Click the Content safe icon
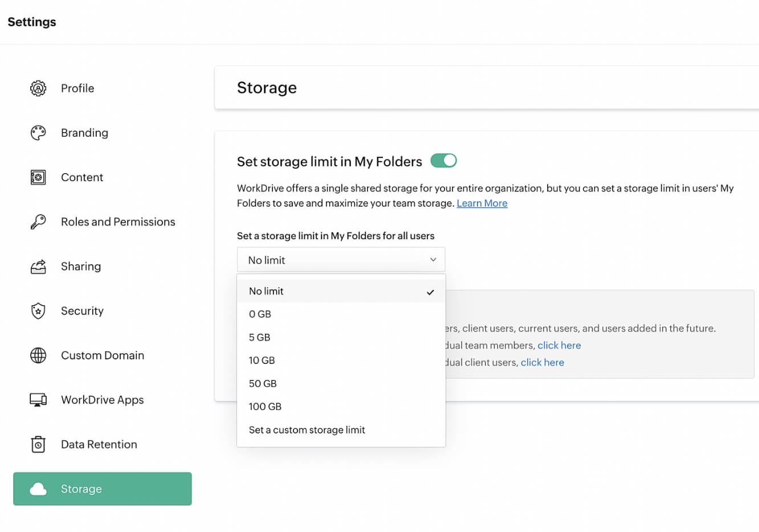Image resolution: width=759 pixels, height=532 pixels. tap(38, 177)
